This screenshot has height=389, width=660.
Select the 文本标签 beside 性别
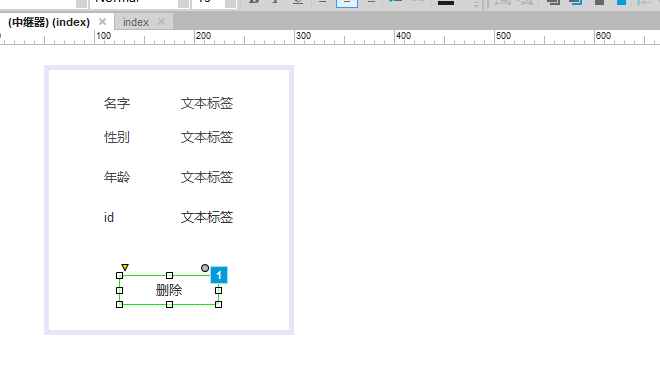(207, 137)
